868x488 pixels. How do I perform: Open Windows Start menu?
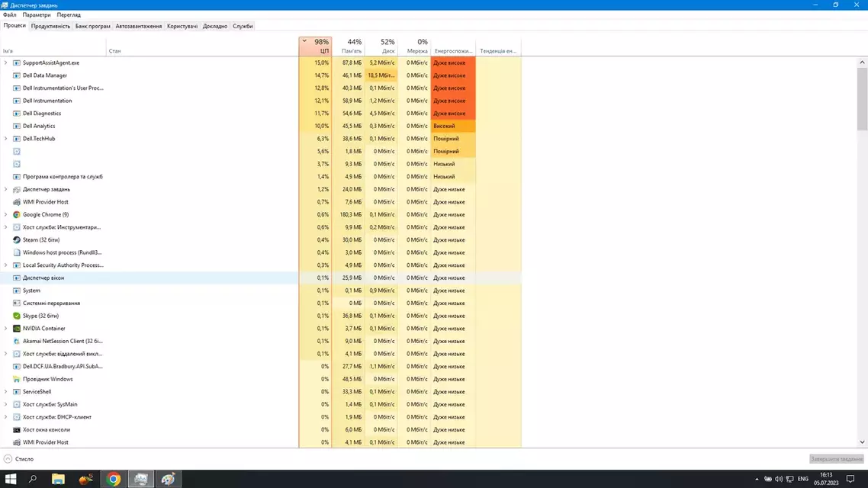(11, 479)
